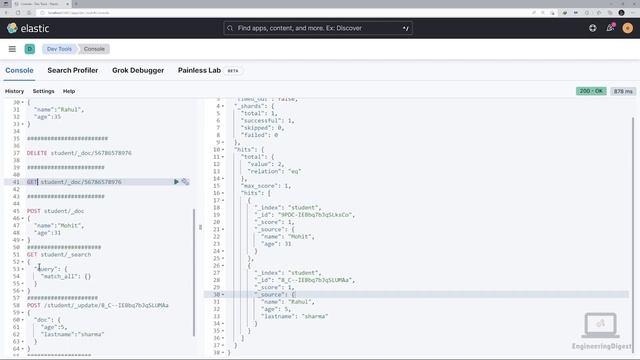
Task: Collapse the query fold arrow at editor line 53
Action: pos(22,269)
